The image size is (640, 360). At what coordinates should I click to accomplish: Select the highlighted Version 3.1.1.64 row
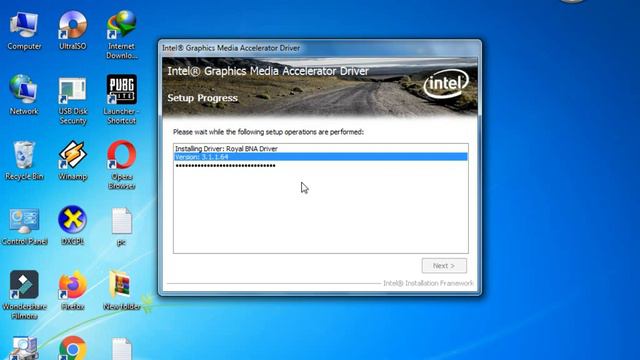click(320, 157)
